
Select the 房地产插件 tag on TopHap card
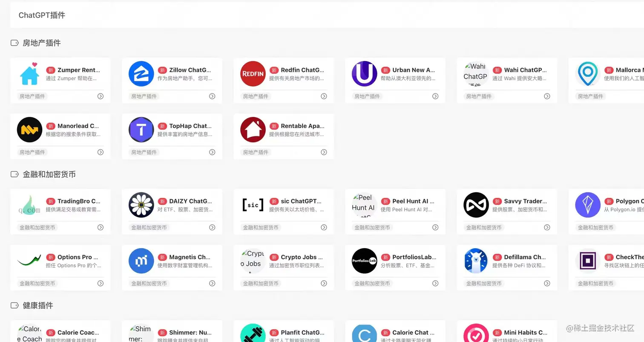(144, 152)
